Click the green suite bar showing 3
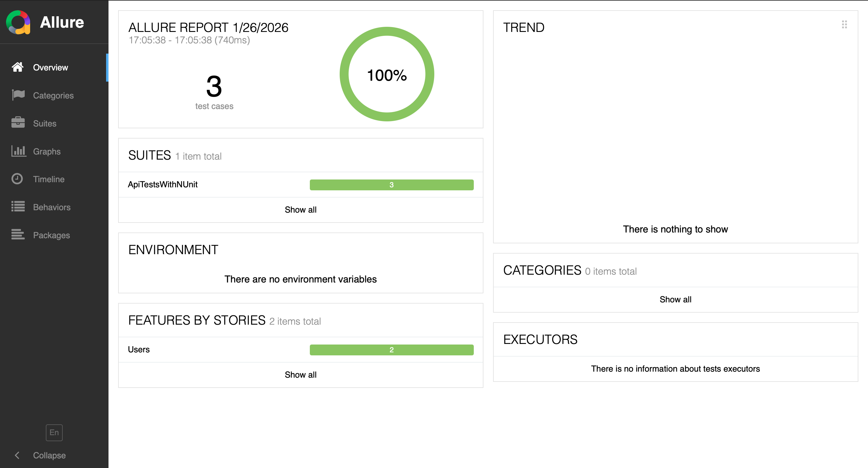Screen dimensions: 868x468 point(392,185)
